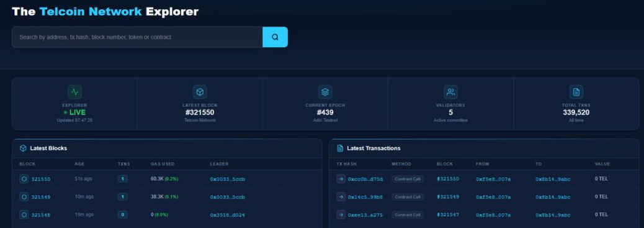Viewport: 644px width, 228px height.
Task: Click the Latest Block cube icon
Action: (200, 92)
